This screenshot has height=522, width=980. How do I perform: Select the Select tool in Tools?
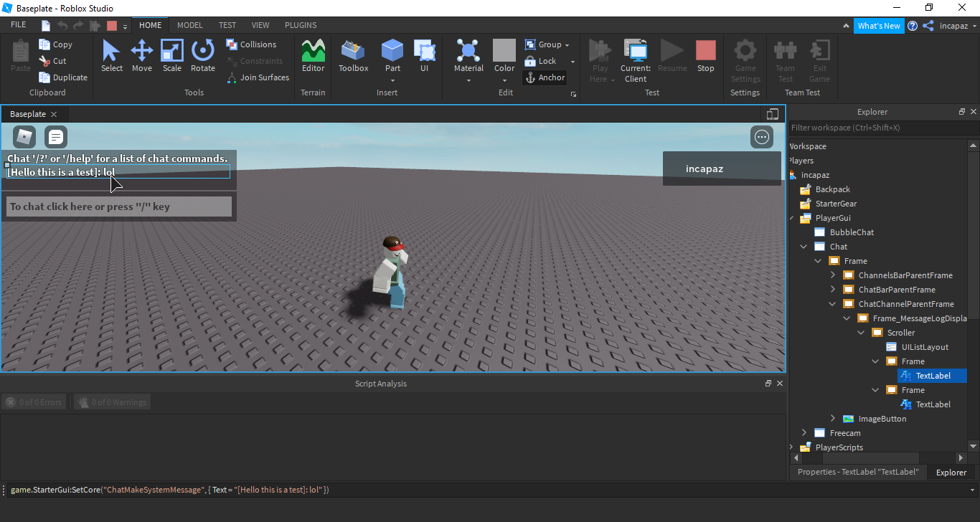[x=111, y=56]
